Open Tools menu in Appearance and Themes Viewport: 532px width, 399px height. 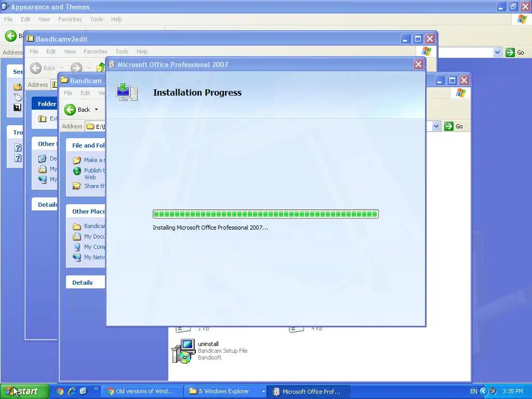(96, 19)
